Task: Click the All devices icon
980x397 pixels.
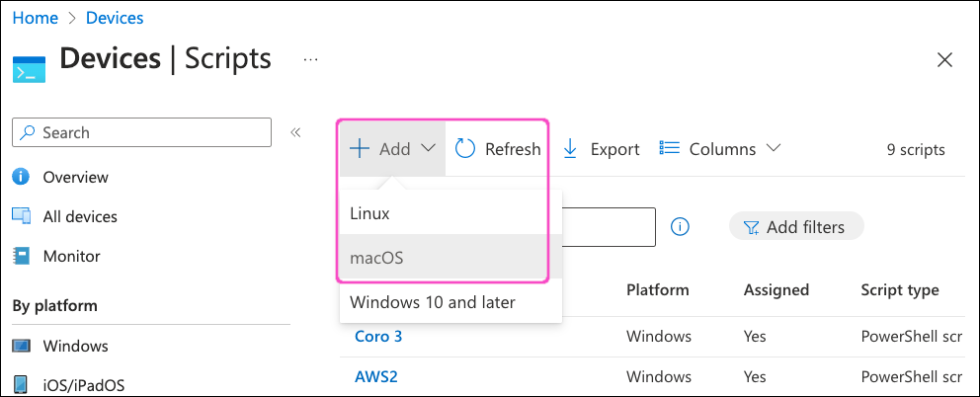Action: 21,216
